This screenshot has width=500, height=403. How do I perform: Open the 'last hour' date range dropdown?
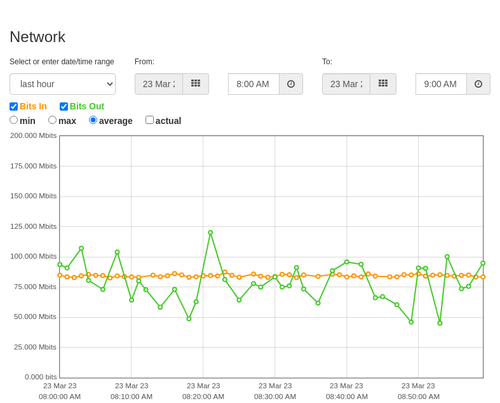point(63,84)
